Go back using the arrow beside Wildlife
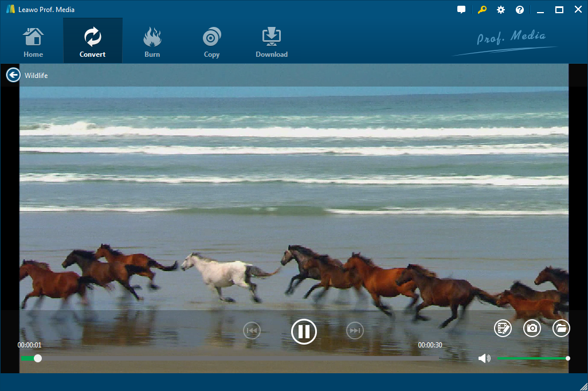Viewport: 588px width, 391px height. coord(13,75)
